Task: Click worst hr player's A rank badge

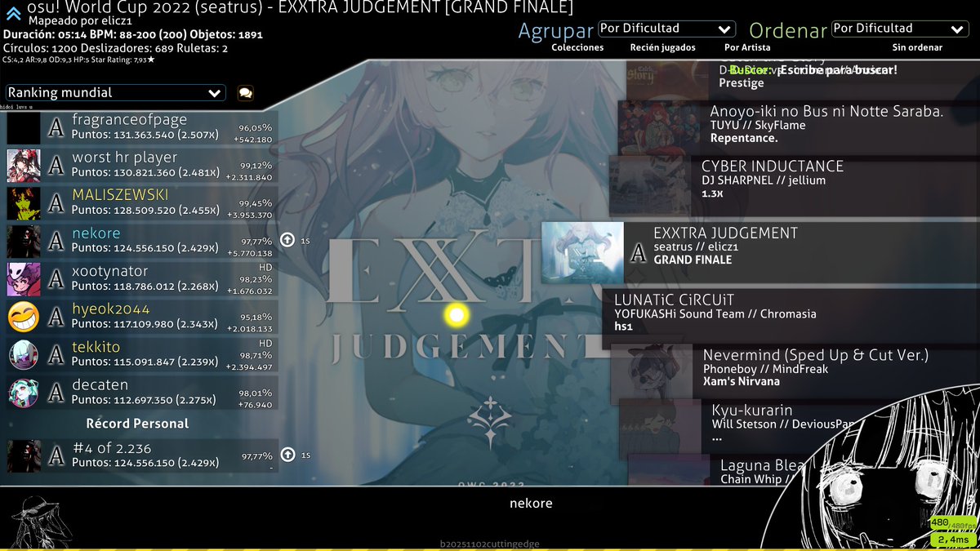Action: 56,165
